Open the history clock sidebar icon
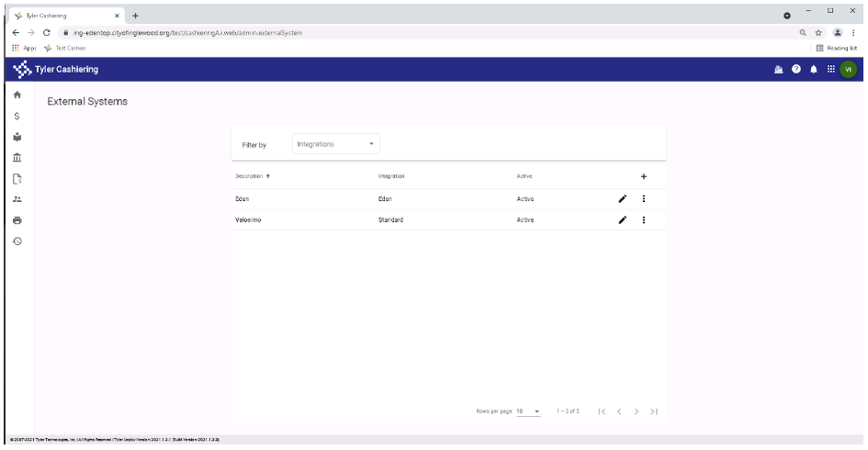 17,242
